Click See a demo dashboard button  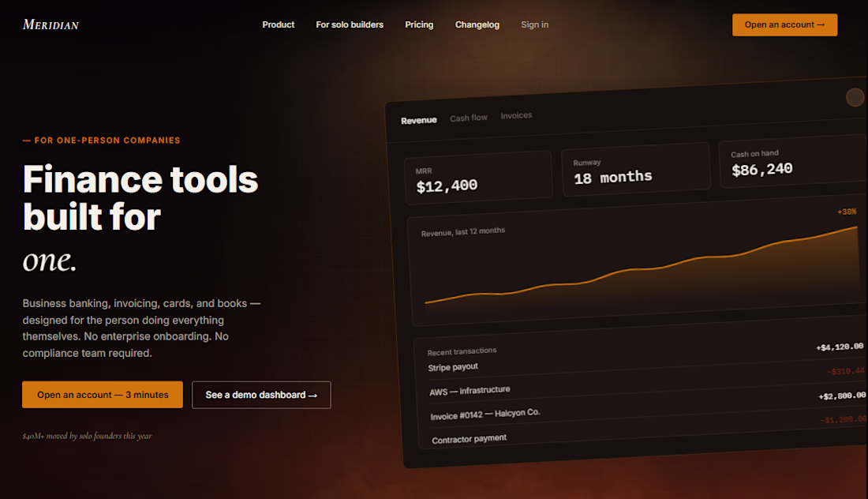tap(261, 395)
